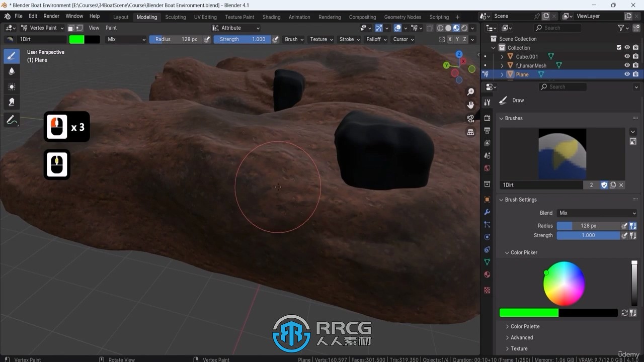Select the Smear tool in toolbar
This screenshot has height=362, width=644.
12,102
